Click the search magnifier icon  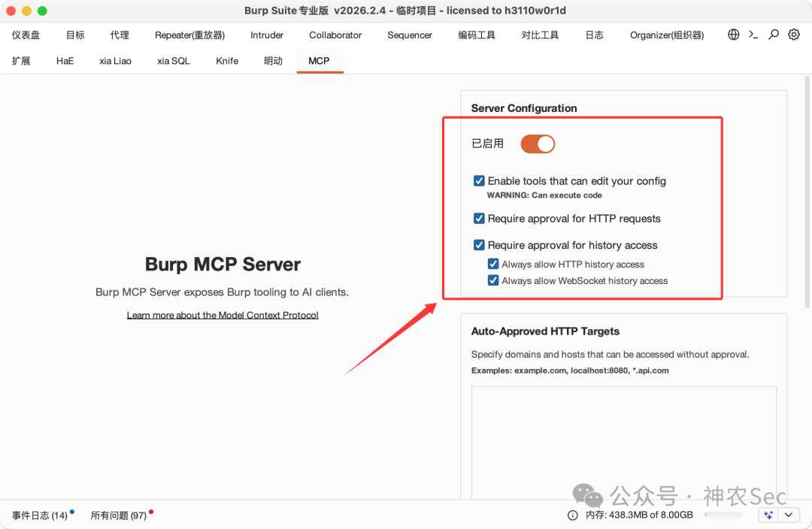pos(773,35)
